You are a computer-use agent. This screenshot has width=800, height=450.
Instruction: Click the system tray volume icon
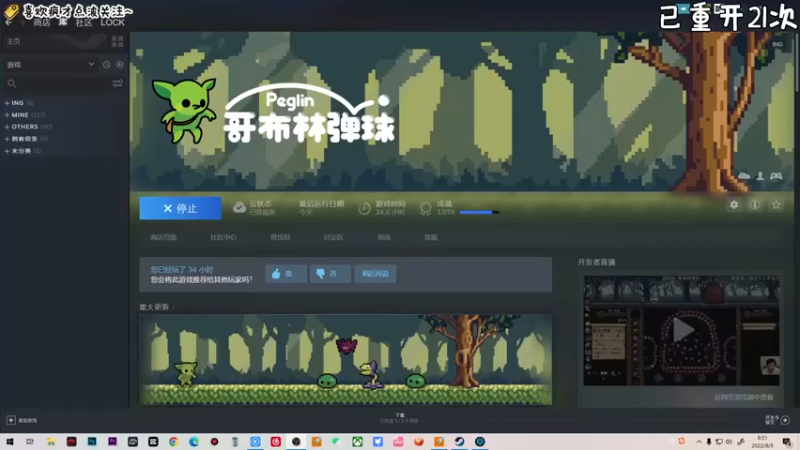[x=729, y=442]
